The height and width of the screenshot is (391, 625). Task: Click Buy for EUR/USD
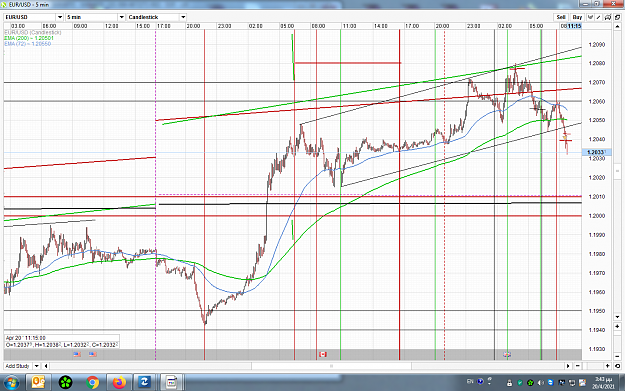pyautogui.click(x=577, y=17)
